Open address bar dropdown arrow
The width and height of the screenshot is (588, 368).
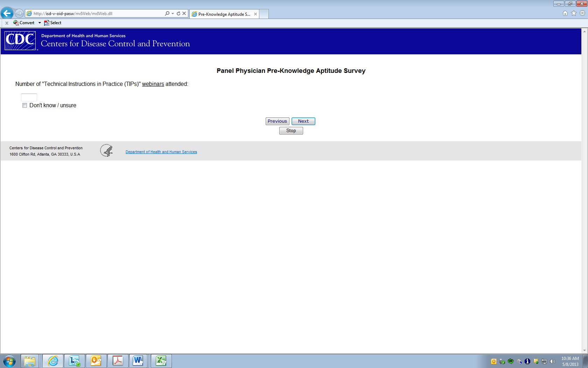point(173,14)
